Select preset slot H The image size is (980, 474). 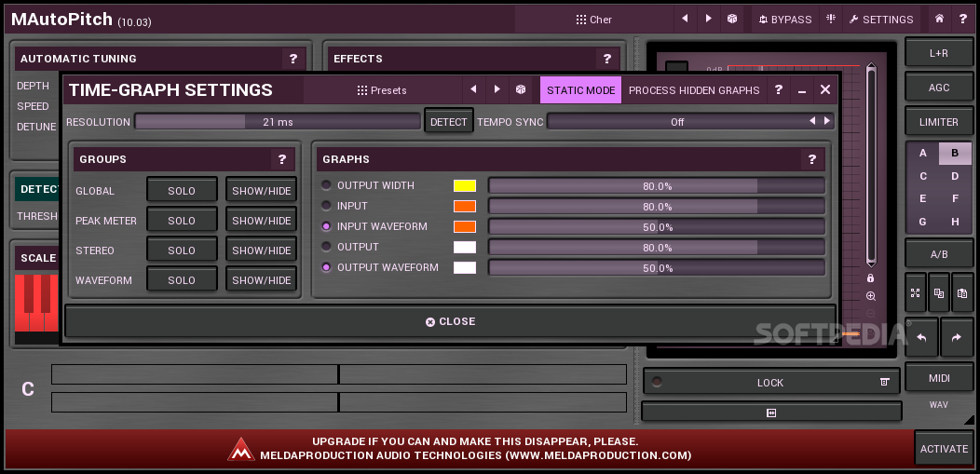tap(955, 221)
